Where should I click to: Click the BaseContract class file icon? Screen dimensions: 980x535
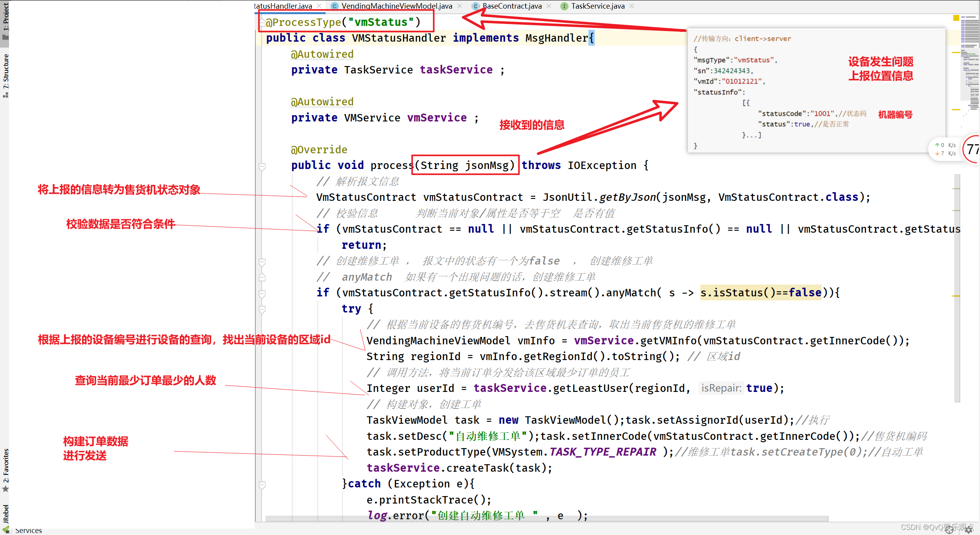(x=476, y=6)
